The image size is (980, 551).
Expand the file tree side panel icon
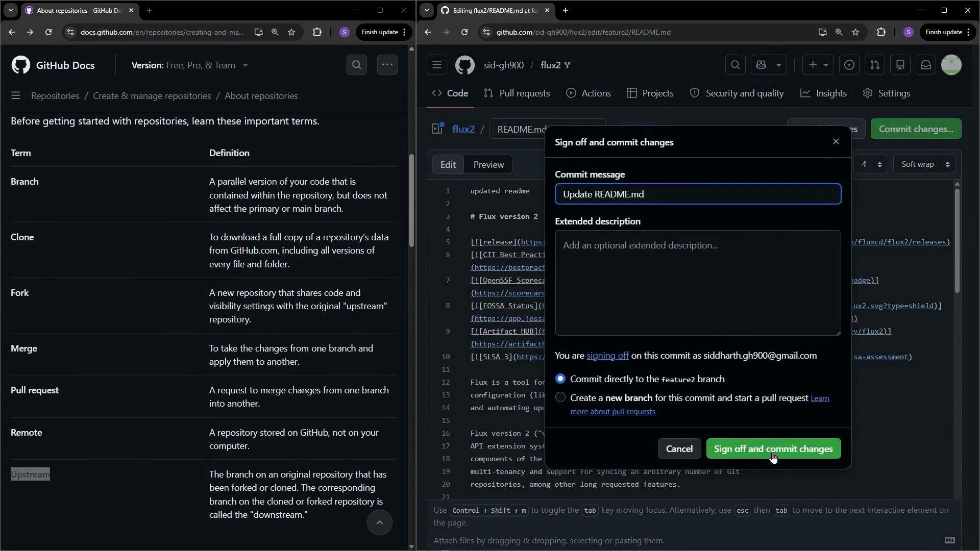(437, 129)
